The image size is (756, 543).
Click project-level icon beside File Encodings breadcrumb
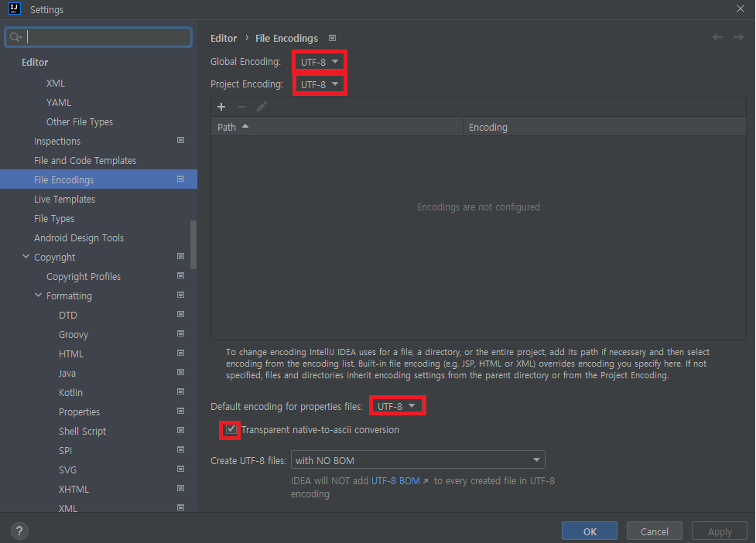pos(332,38)
